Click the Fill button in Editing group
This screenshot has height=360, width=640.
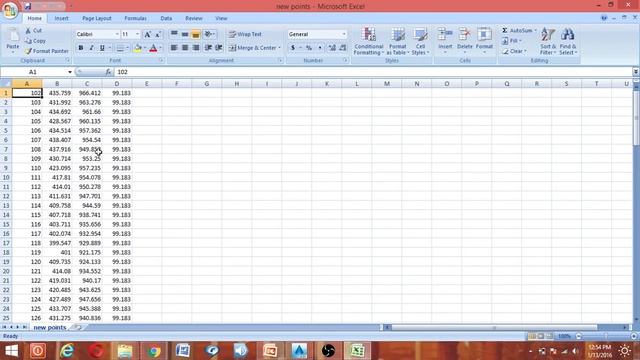[x=511, y=41]
